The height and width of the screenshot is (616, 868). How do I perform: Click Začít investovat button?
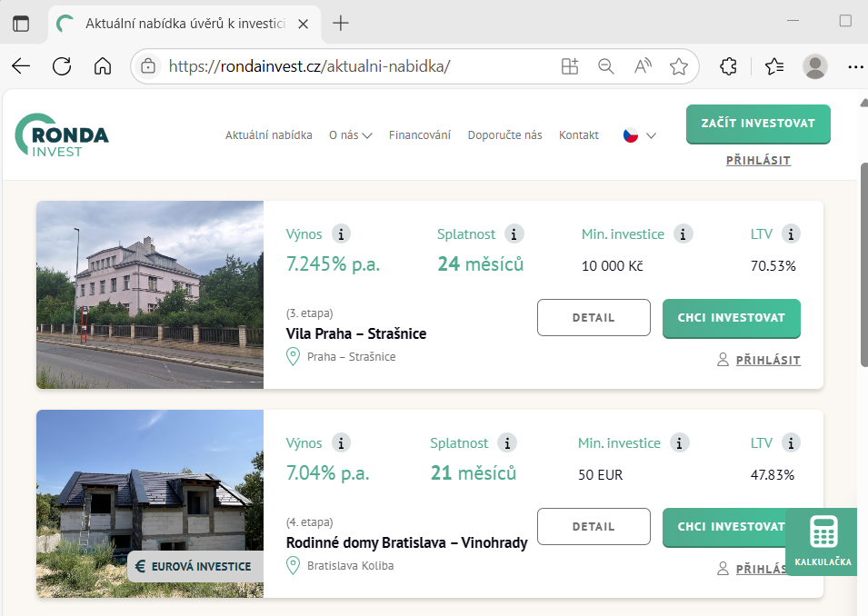[758, 124]
